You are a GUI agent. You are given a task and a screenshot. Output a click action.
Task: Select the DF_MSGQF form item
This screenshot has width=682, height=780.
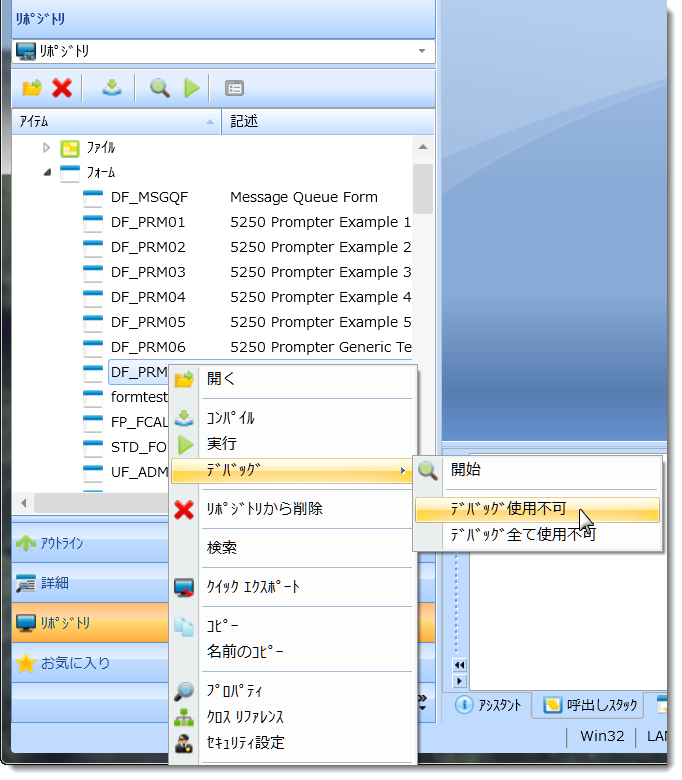tap(149, 197)
